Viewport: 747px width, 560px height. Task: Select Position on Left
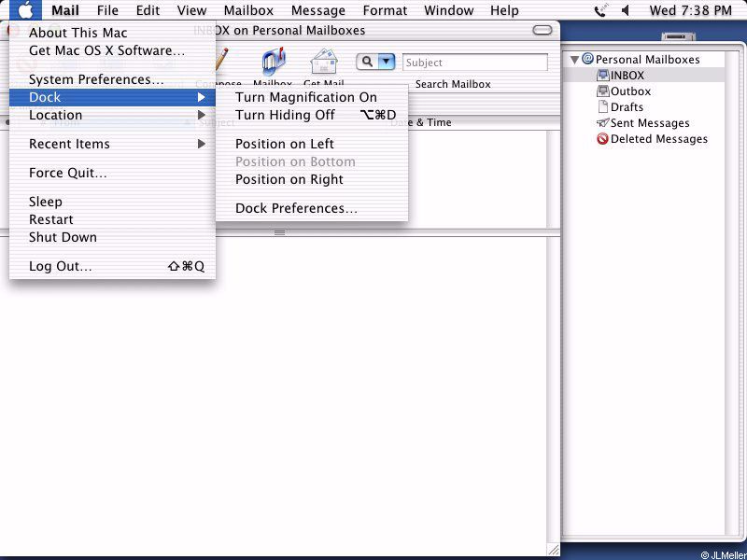point(312,144)
